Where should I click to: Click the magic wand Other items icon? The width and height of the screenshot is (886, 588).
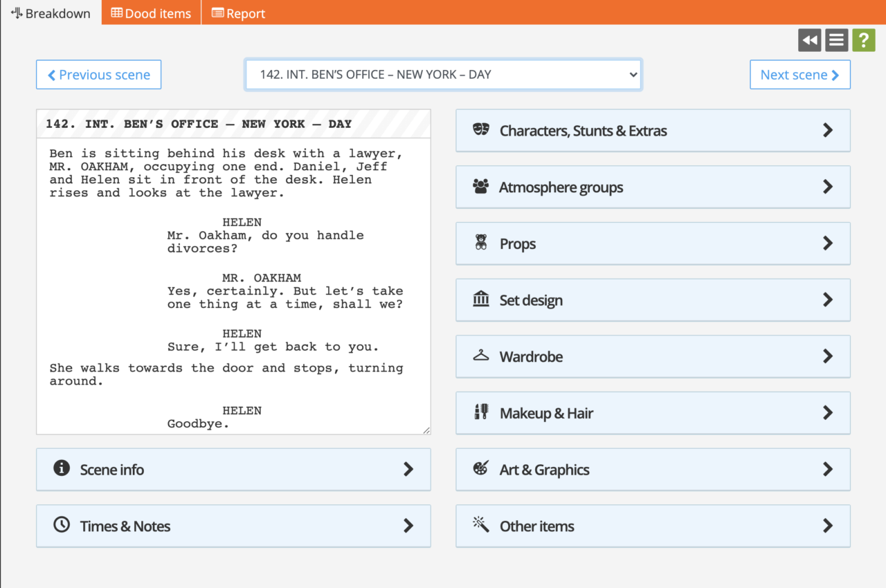click(x=480, y=526)
